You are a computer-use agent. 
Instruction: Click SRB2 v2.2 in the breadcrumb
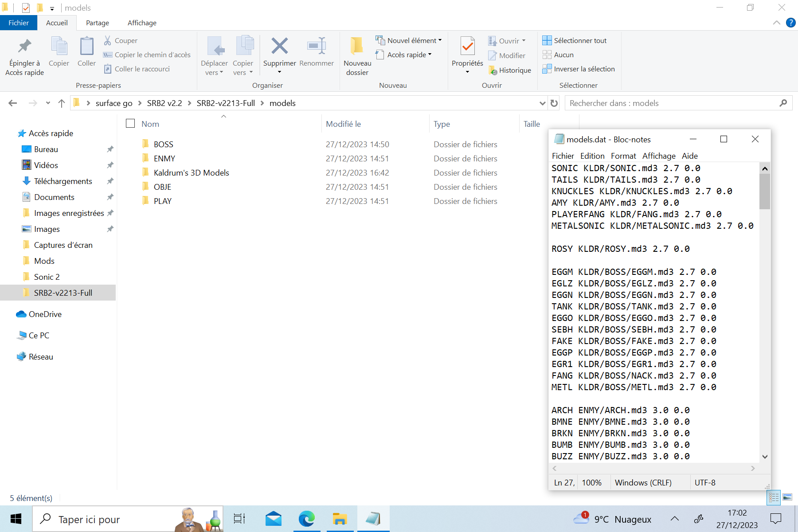164,103
